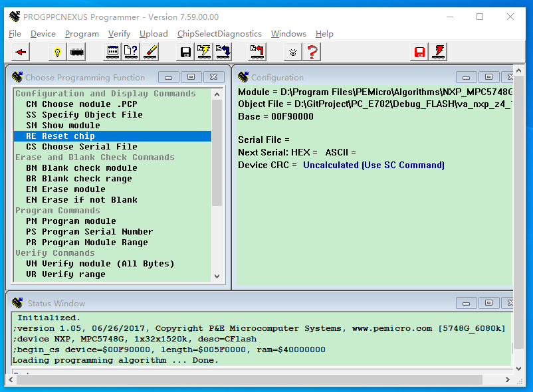Click the red lightning-bolt toolbar icon
Image resolution: width=533 pixels, height=392 pixels.
(x=437, y=51)
